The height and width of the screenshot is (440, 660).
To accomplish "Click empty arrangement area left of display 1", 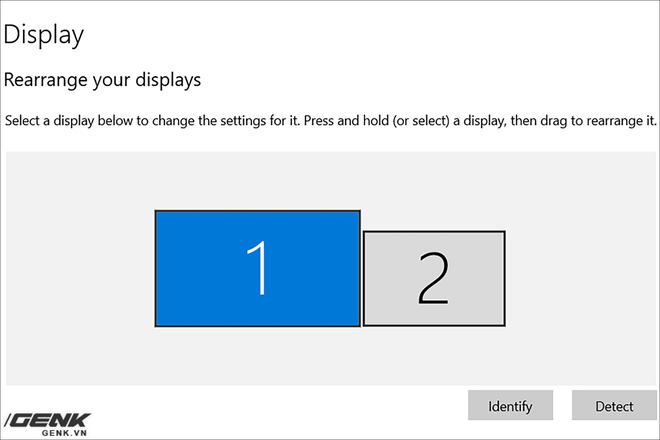I will point(80,268).
